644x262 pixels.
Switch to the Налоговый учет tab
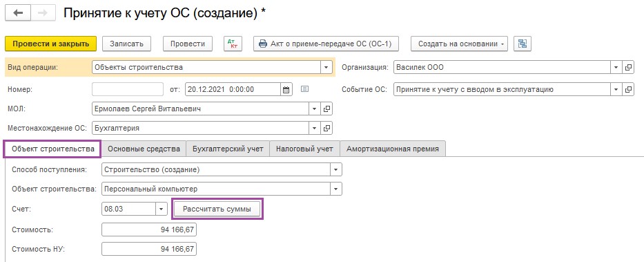point(304,149)
